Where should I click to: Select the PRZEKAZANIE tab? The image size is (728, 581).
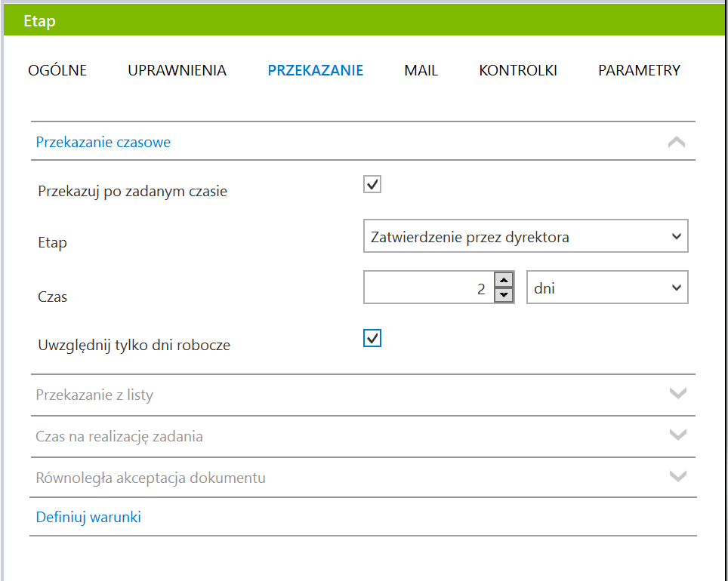click(315, 70)
